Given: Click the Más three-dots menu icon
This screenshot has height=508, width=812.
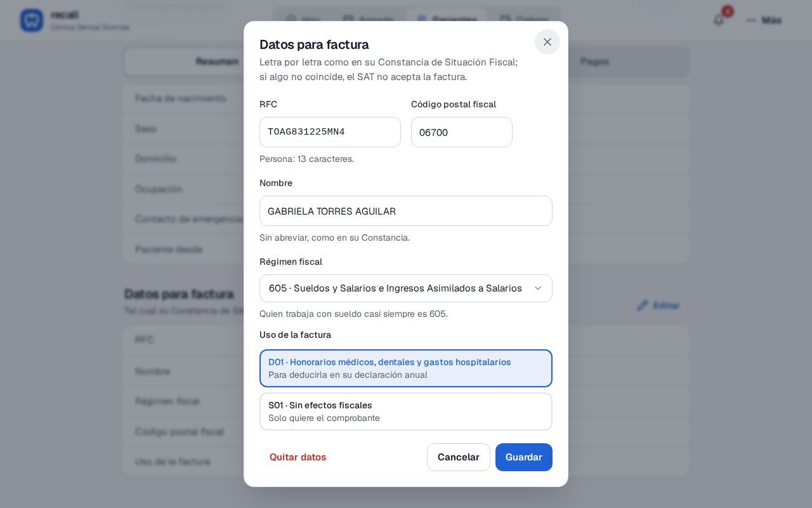Looking at the screenshot, I should click(751, 20).
